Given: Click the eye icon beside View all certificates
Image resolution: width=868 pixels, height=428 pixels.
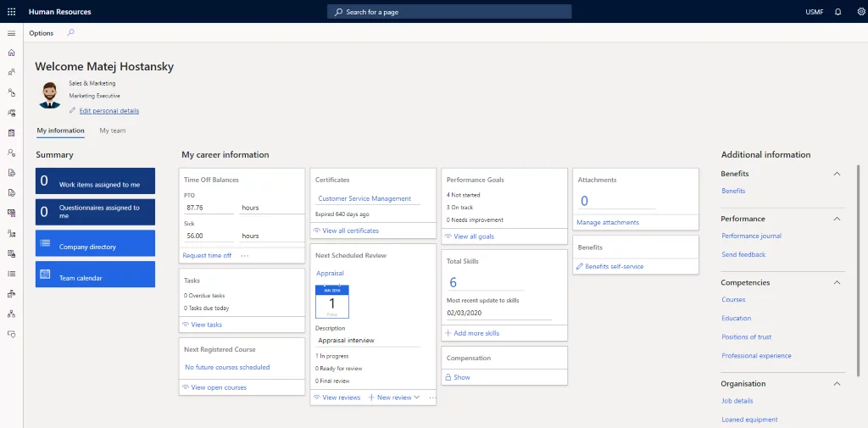Looking at the screenshot, I should [x=317, y=231].
